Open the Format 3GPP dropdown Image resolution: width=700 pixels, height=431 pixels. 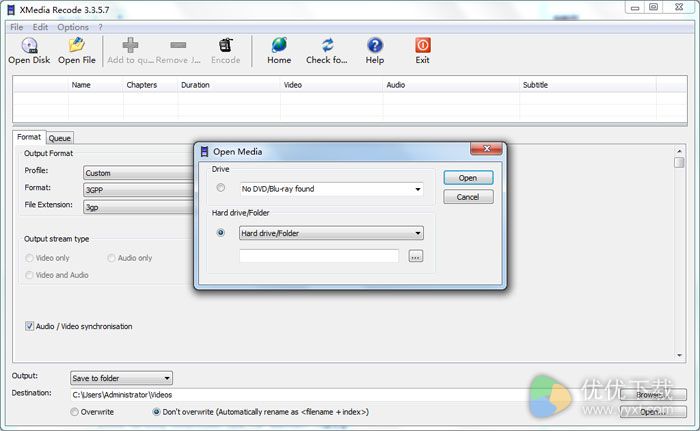pyautogui.click(x=139, y=190)
